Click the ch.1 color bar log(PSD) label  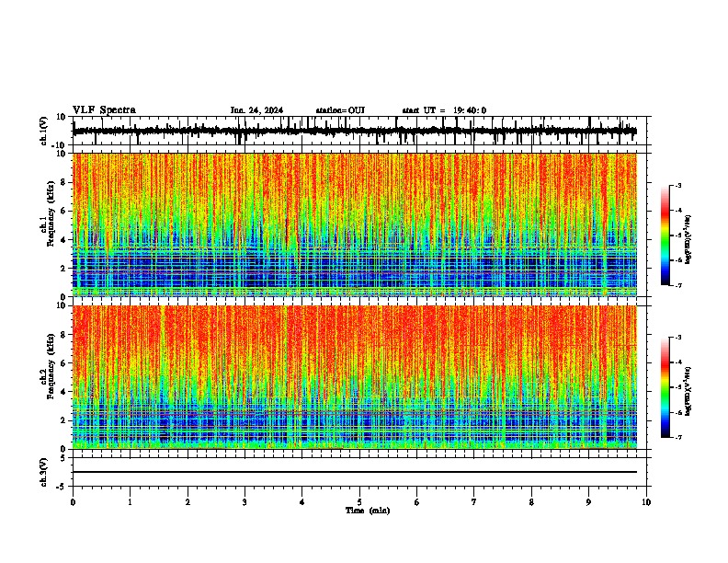[x=688, y=239]
